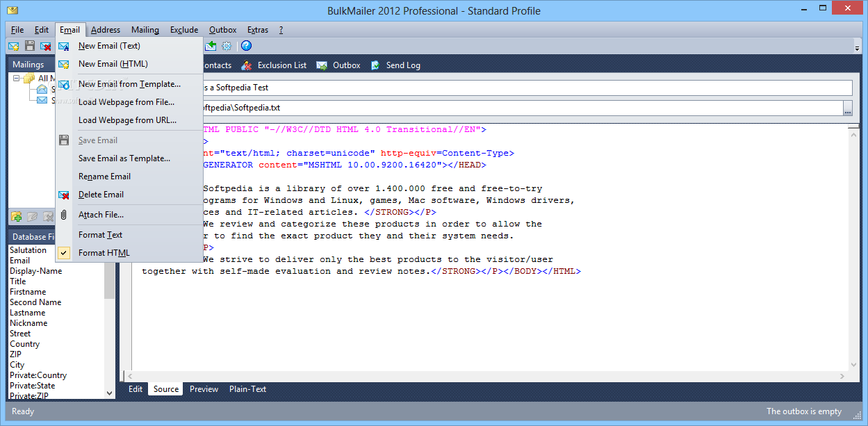
Task: Click the blue question mark help icon
Action: (x=246, y=46)
